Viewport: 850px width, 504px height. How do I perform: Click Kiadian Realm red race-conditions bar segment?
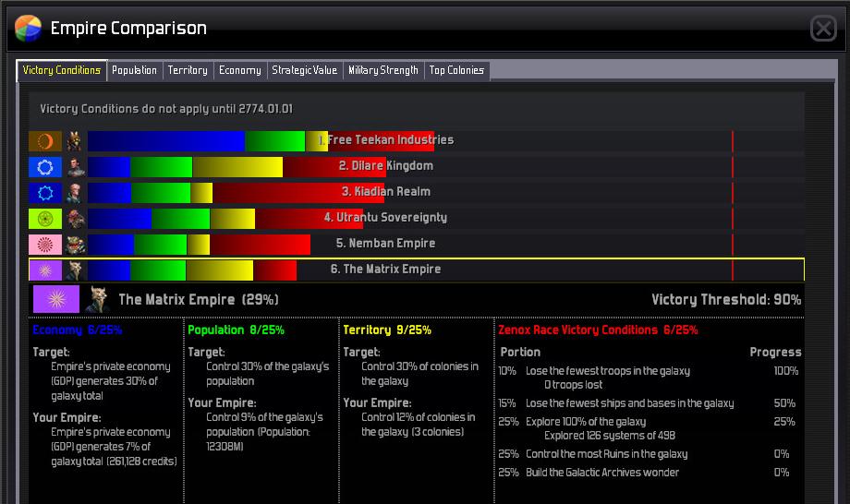(298, 193)
